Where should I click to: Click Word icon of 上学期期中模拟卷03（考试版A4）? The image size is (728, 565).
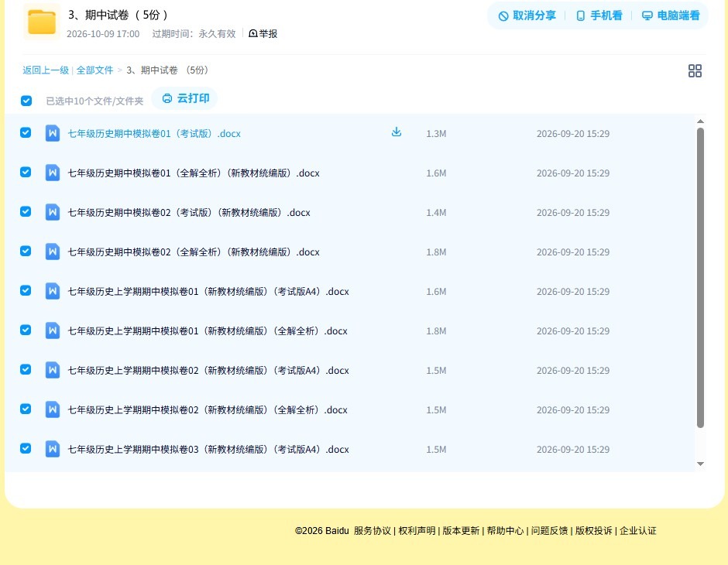pyautogui.click(x=53, y=449)
